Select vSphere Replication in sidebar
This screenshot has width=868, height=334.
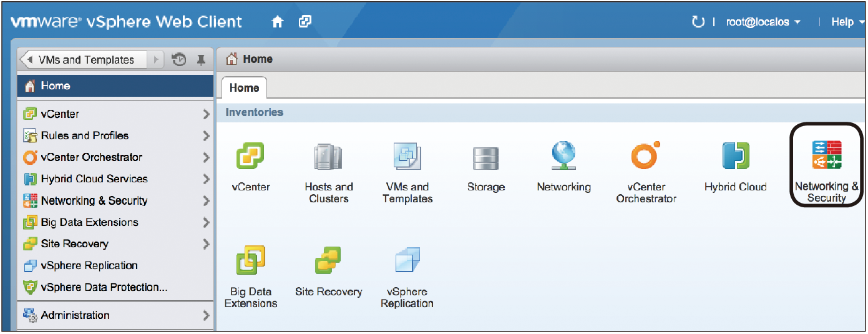[x=115, y=266]
